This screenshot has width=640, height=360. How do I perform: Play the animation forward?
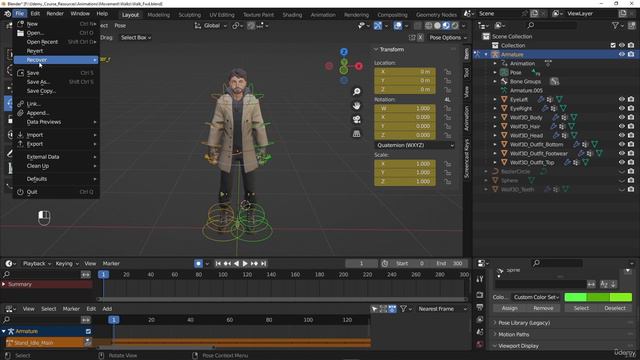(x=245, y=264)
